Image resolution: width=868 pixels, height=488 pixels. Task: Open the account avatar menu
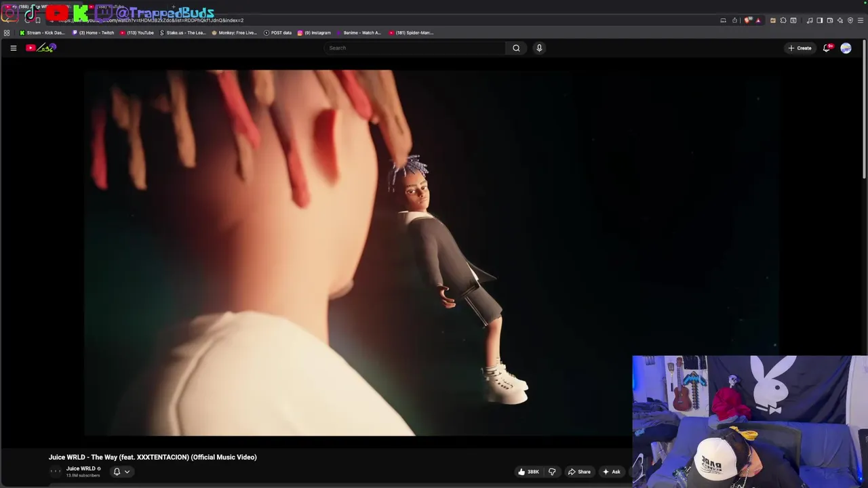click(x=846, y=48)
